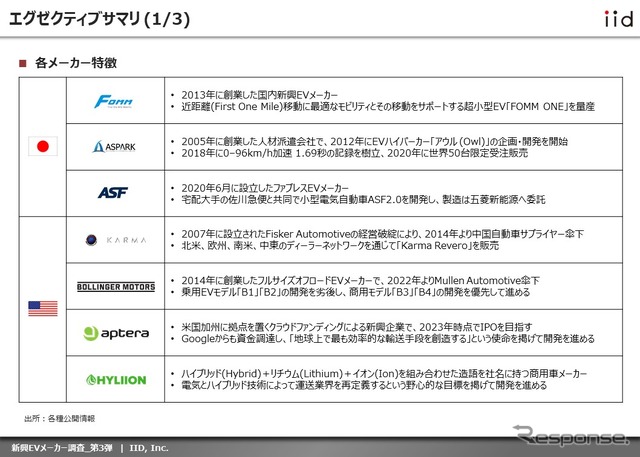Click the iid logo in header

tap(618, 19)
